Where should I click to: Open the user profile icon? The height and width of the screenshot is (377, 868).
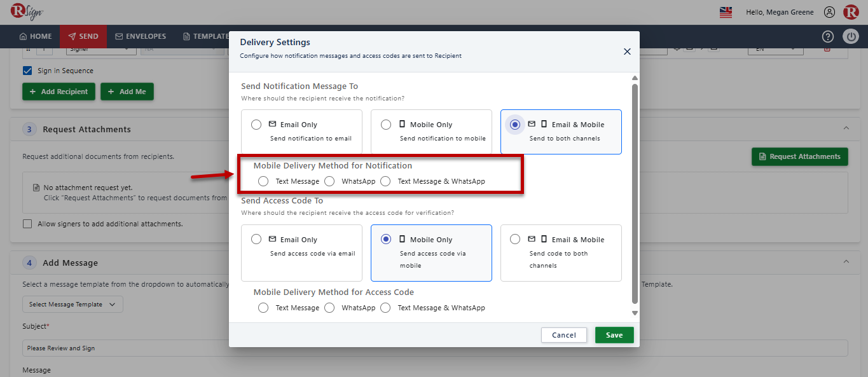click(829, 12)
